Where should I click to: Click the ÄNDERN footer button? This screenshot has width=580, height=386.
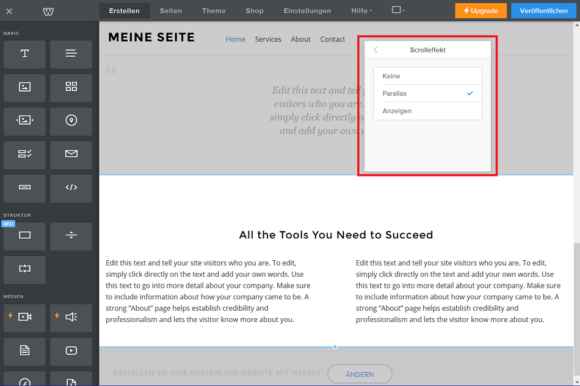click(x=360, y=374)
